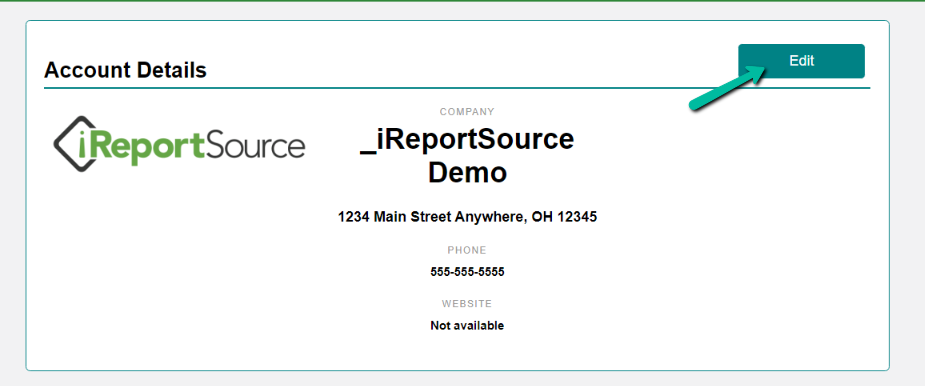Click the green bar at page top
The width and height of the screenshot is (925, 386).
[x=462, y=1]
